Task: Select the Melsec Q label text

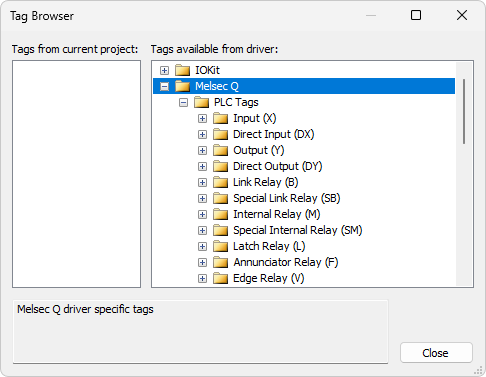Action: tap(217, 86)
